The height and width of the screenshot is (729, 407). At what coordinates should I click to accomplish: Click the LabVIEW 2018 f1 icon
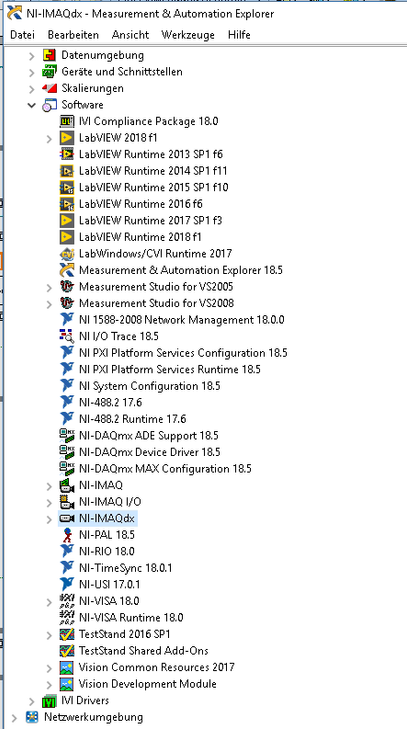67,138
